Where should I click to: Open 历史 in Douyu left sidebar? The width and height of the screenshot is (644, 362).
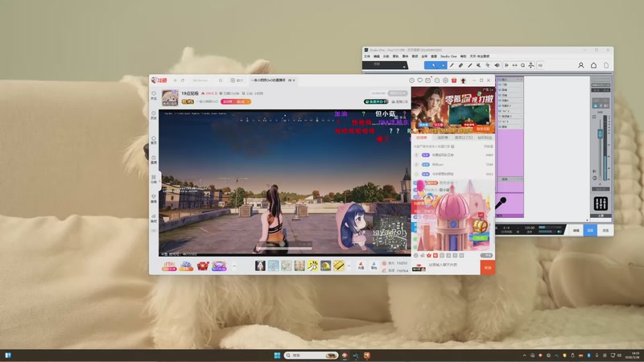tap(154, 115)
